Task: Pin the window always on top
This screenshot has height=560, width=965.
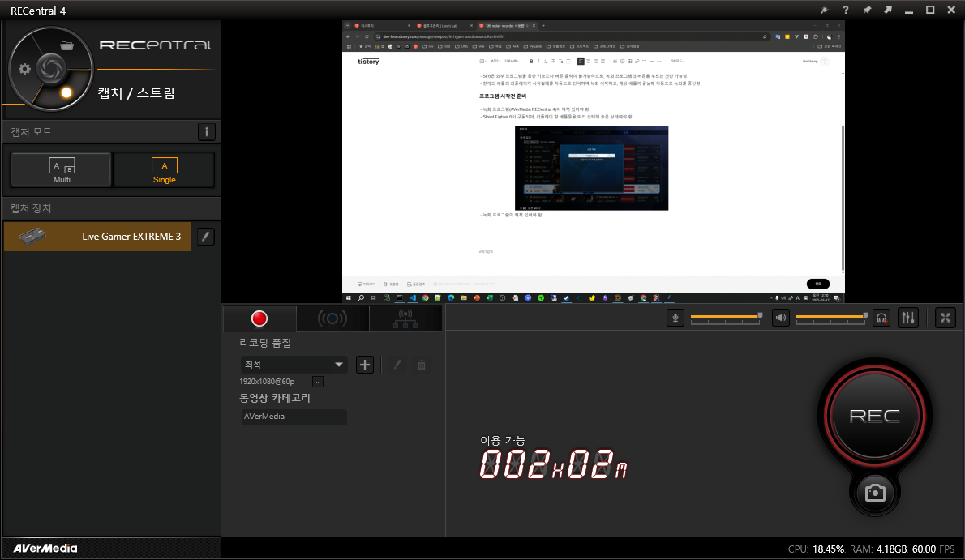Action: pyautogui.click(x=867, y=10)
